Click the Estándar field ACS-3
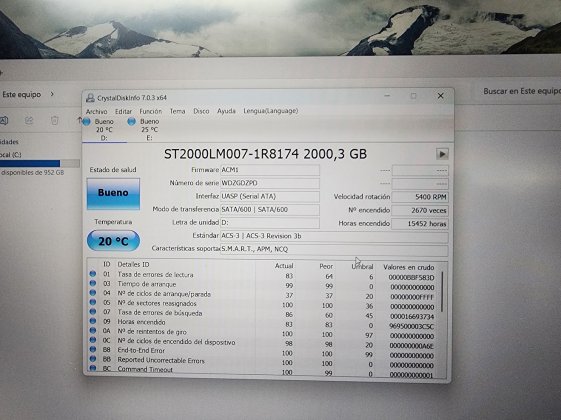561x420 pixels. coord(334,236)
